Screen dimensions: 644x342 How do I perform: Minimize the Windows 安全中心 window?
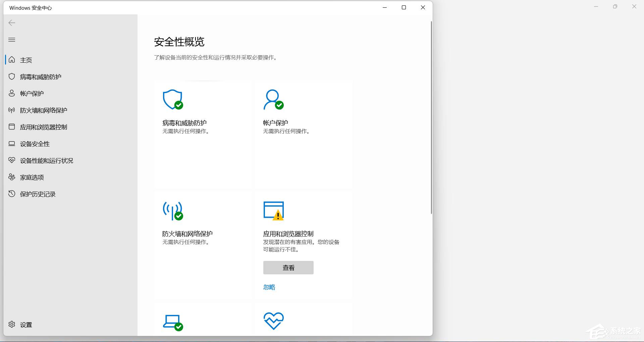385,7
